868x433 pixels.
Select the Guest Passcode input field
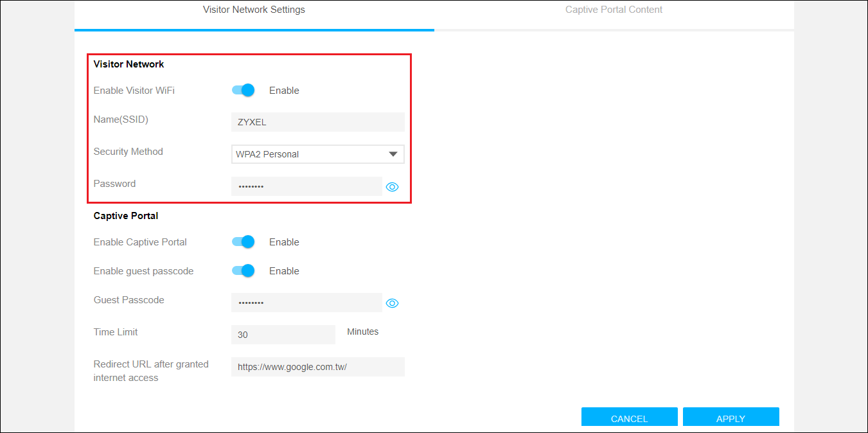click(x=306, y=303)
